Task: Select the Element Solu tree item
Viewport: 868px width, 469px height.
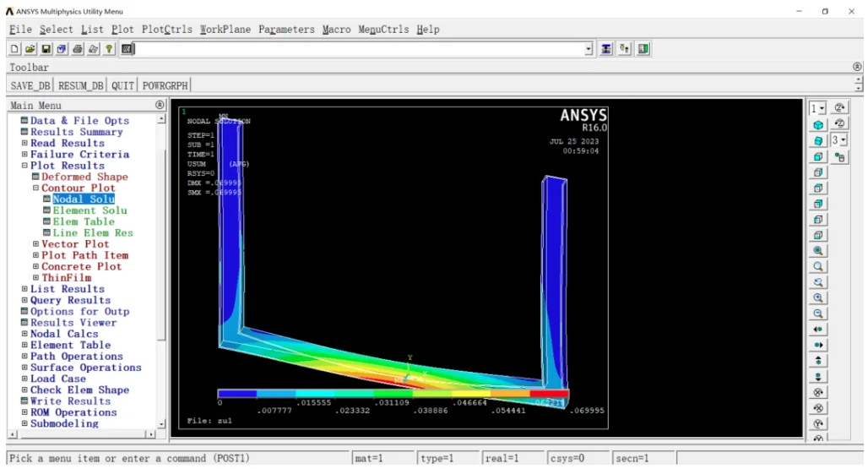Action: point(90,210)
